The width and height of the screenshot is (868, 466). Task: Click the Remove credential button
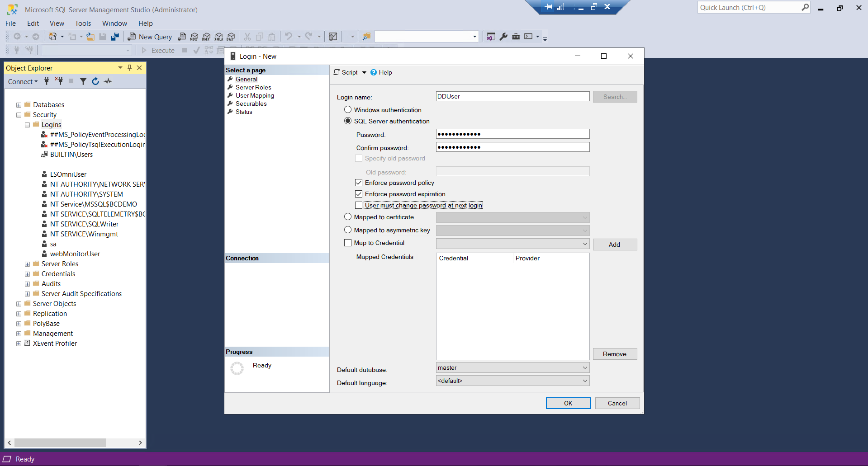(x=615, y=354)
